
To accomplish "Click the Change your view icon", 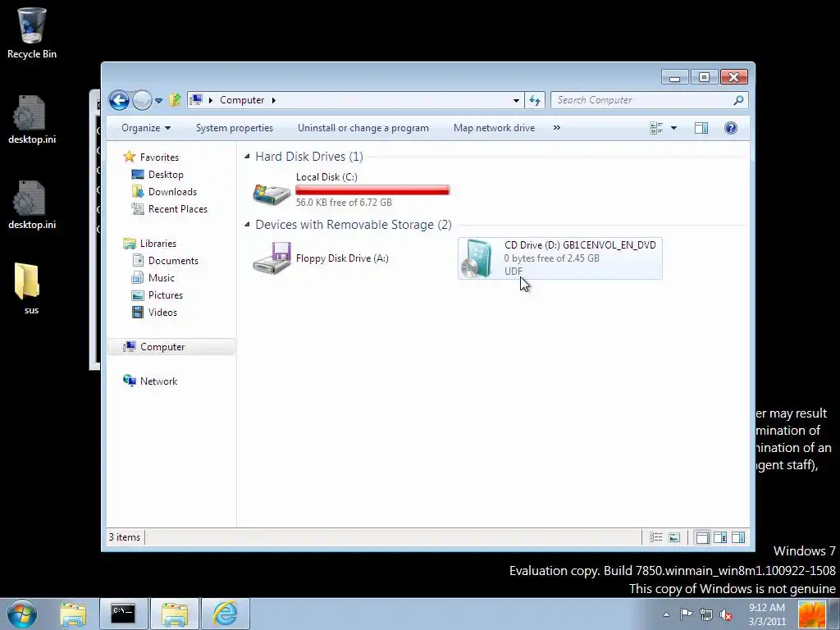I will pyautogui.click(x=656, y=128).
